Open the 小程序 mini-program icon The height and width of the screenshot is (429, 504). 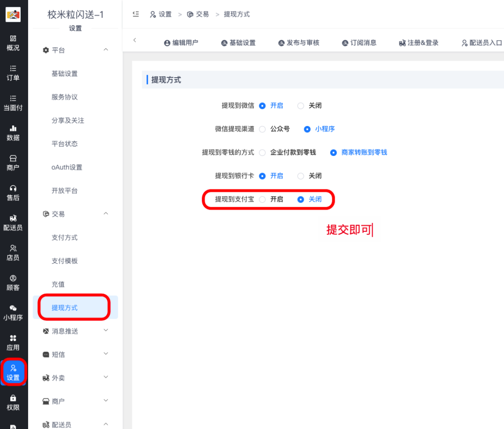13,308
